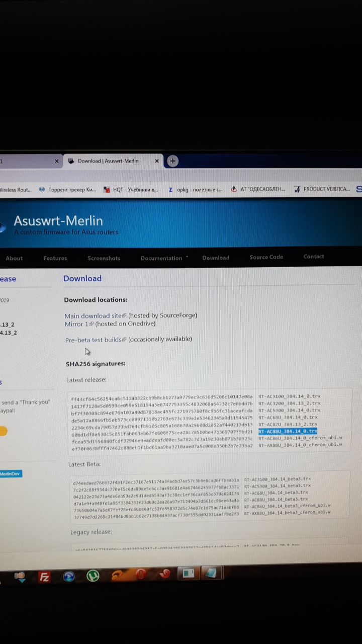Close the first partially visible browser tab
This screenshot has height=644, width=362.
(x=56, y=162)
